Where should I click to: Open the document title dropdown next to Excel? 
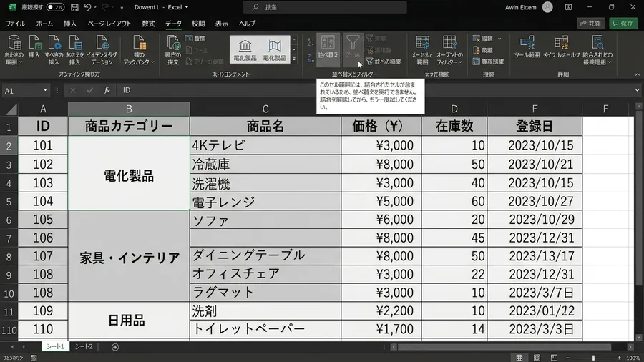[x=187, y=7]
